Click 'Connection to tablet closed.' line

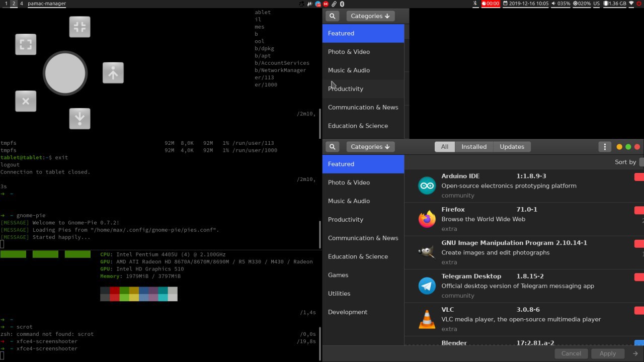45,172
